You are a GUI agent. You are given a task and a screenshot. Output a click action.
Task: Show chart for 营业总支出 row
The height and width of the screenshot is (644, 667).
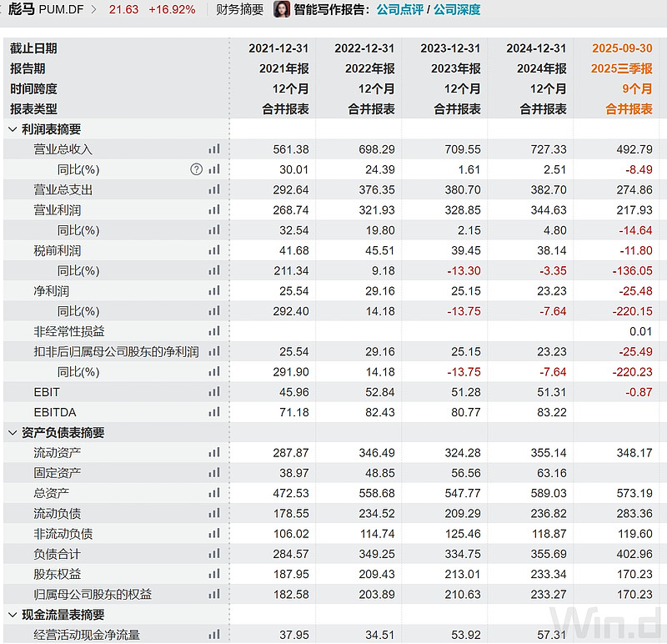click(x=214, y=189)
